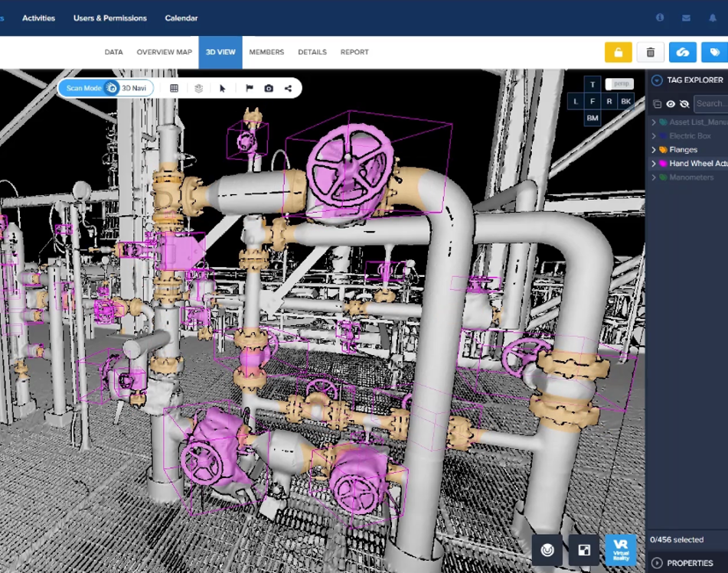Select the Flanges row label

(684, 150)
